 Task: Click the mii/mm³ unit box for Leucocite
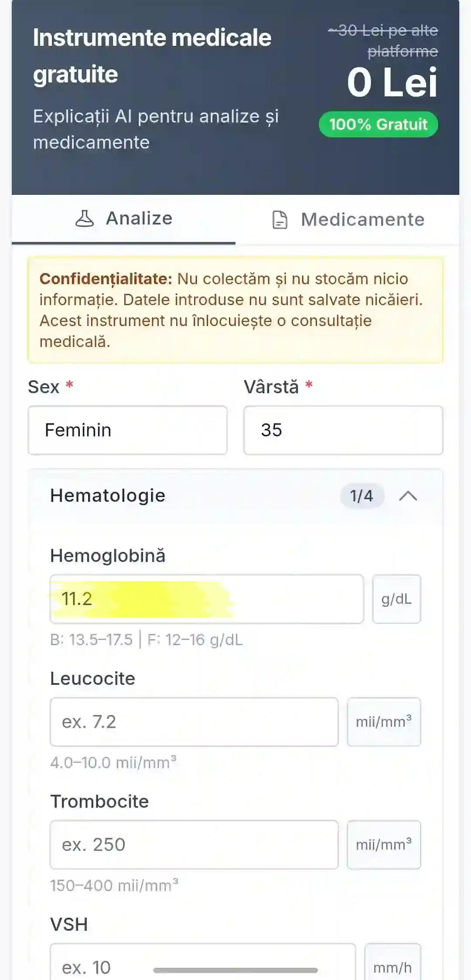[384, 721]
